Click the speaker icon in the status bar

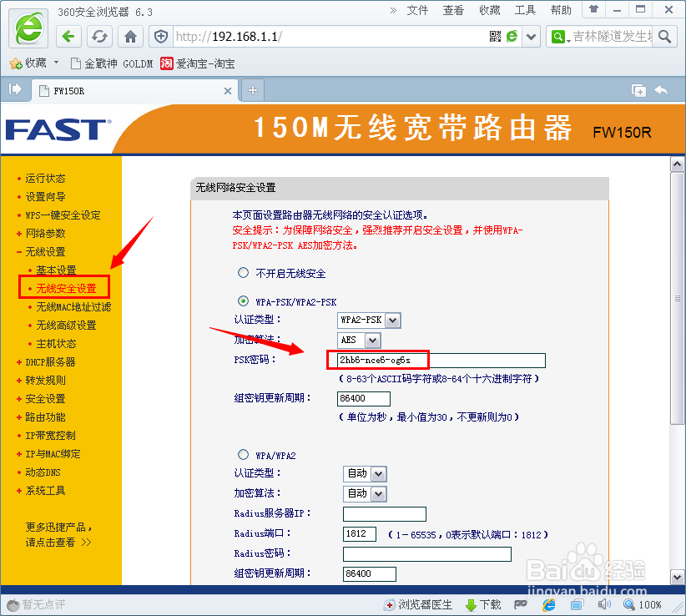(x=603, y=604)
